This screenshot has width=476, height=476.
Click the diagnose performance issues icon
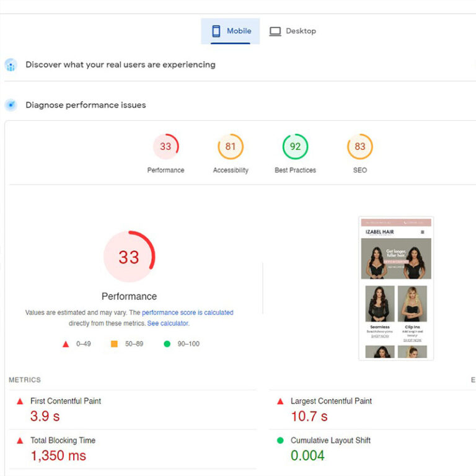11,105
